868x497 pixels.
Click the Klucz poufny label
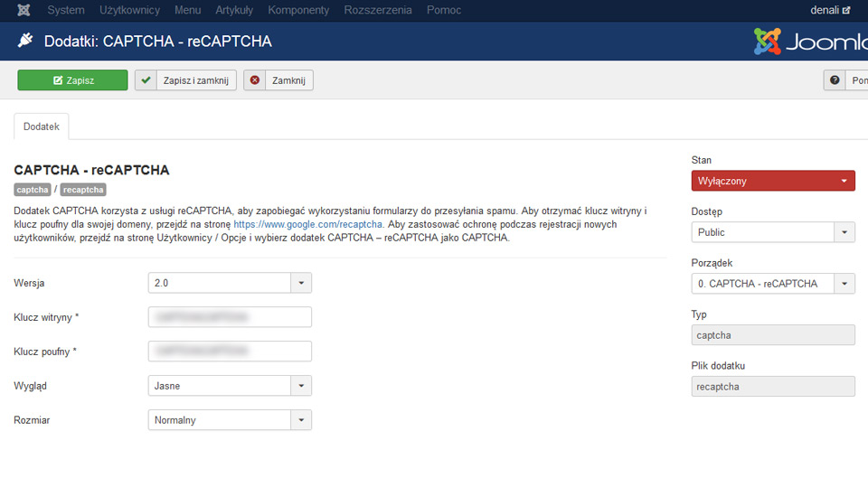(45, 352)
